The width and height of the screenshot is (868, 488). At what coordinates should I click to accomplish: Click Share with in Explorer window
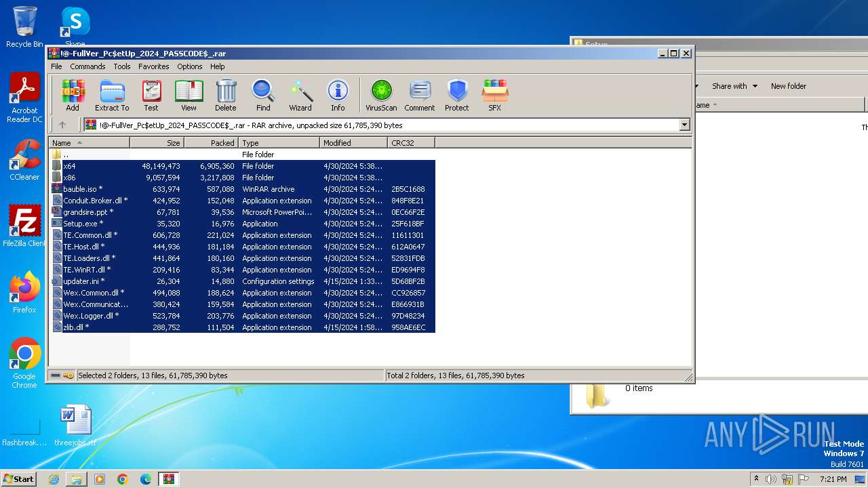tap(734, 86)
